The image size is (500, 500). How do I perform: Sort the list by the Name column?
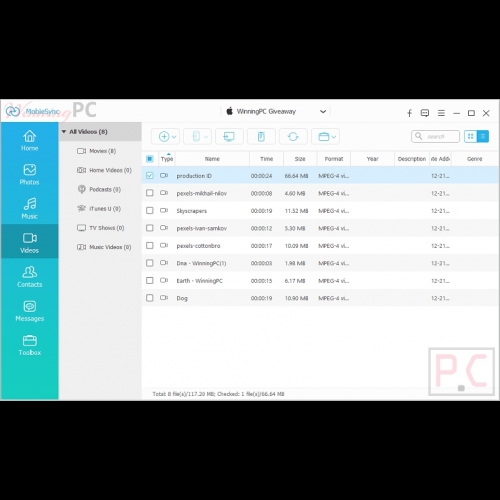(212, 159)
